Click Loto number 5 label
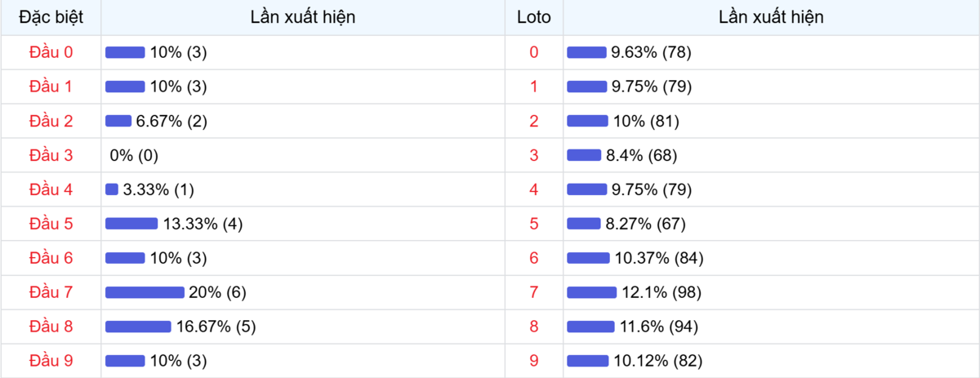The image size is (980, 378). [534, 224]
